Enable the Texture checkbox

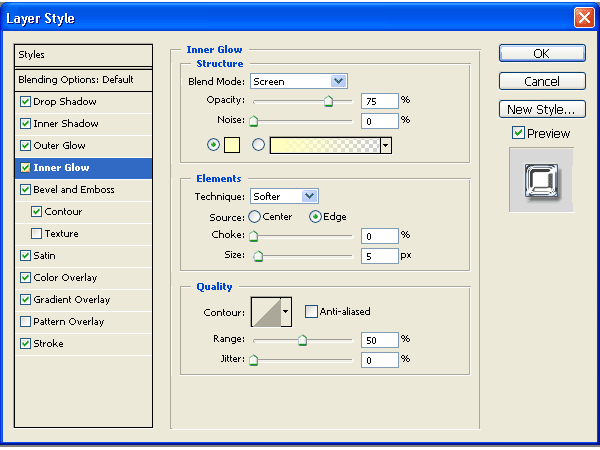(37, 234)
